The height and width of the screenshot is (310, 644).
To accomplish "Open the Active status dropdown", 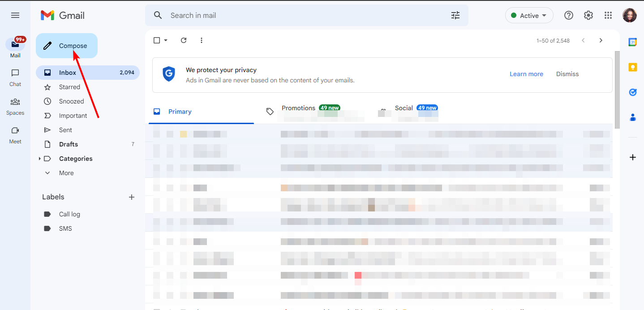I will [x=529, y=15].
